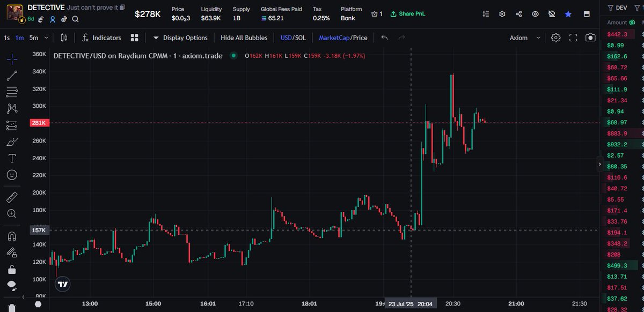Click the TradingView logo on chart
Image resolution: width=644 pixels, height=312 pixels.
[63, 284]
